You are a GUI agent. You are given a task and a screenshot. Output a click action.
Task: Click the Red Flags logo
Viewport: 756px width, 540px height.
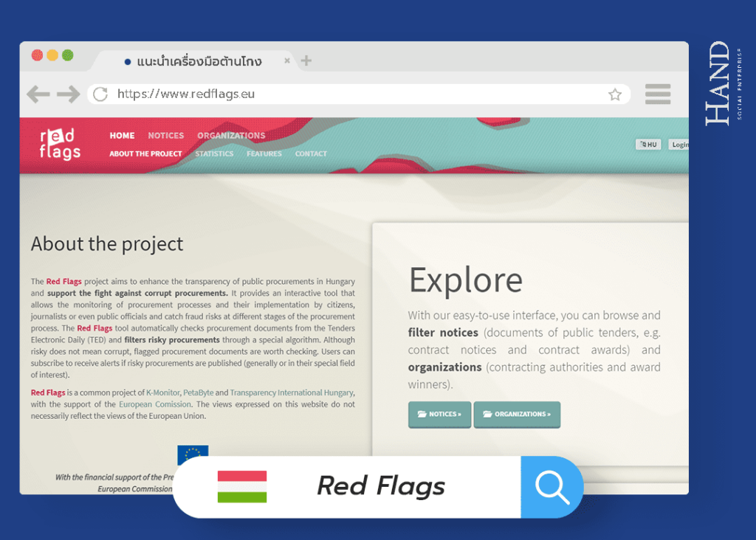60,143
